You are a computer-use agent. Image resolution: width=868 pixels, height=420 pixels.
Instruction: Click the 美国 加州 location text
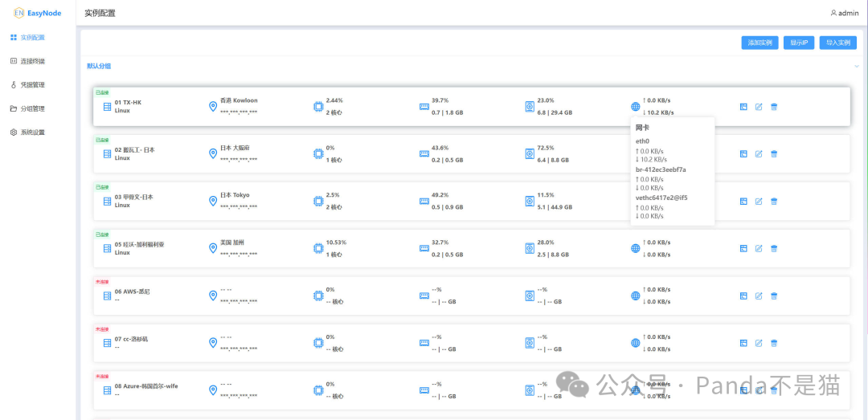pos(232,243)
